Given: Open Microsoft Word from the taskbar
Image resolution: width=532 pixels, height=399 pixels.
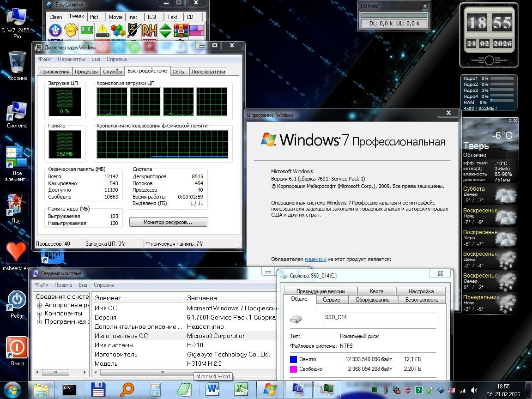Looking at the screenshot, I should coord(212,390).
